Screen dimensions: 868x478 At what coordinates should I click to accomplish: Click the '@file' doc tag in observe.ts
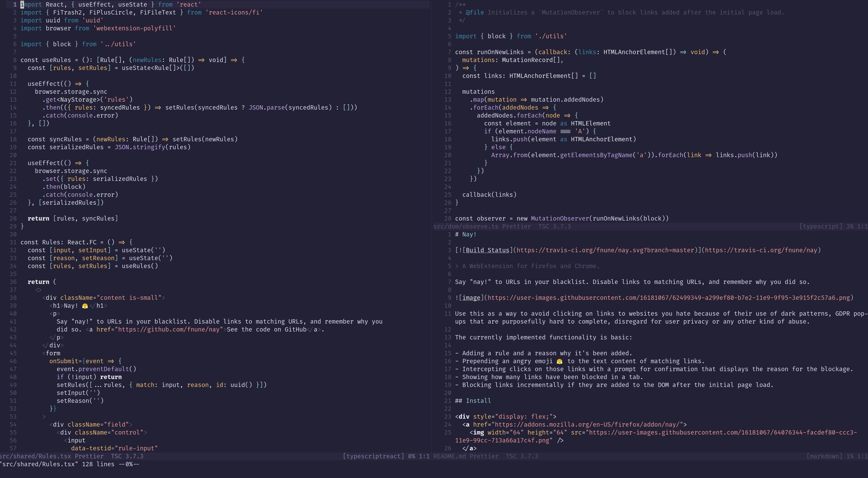(475, 12)
